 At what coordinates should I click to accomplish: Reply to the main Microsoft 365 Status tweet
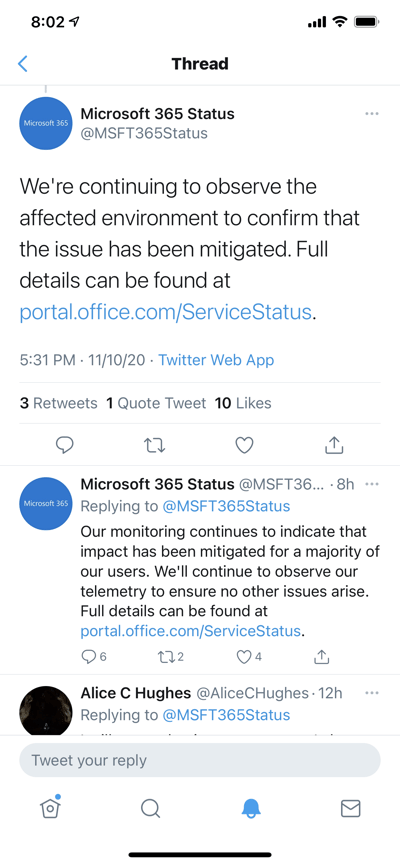tap(65, 445)
